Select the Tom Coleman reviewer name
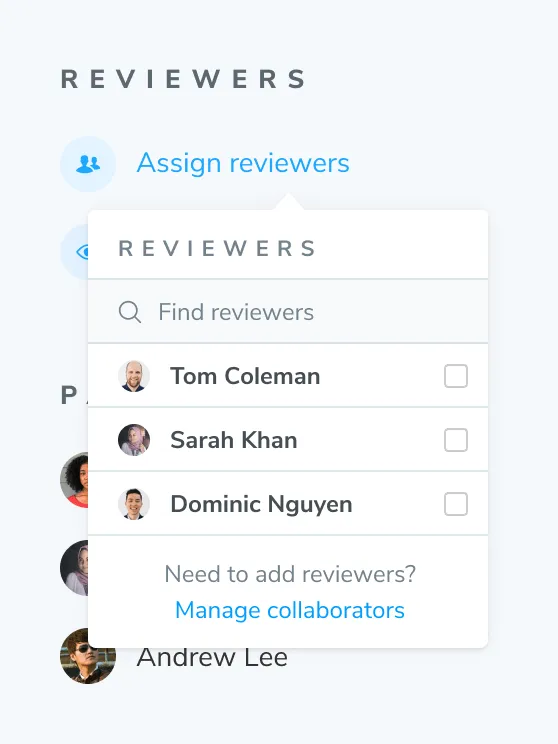558x744 pixels. (x=245, y=376)
